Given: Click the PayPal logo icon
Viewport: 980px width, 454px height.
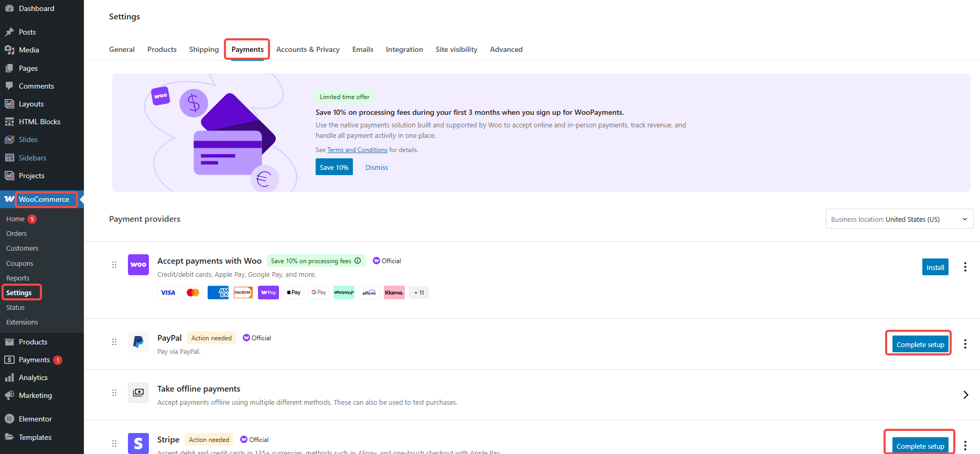Looking at the screenshot, I should click(138, 342).
